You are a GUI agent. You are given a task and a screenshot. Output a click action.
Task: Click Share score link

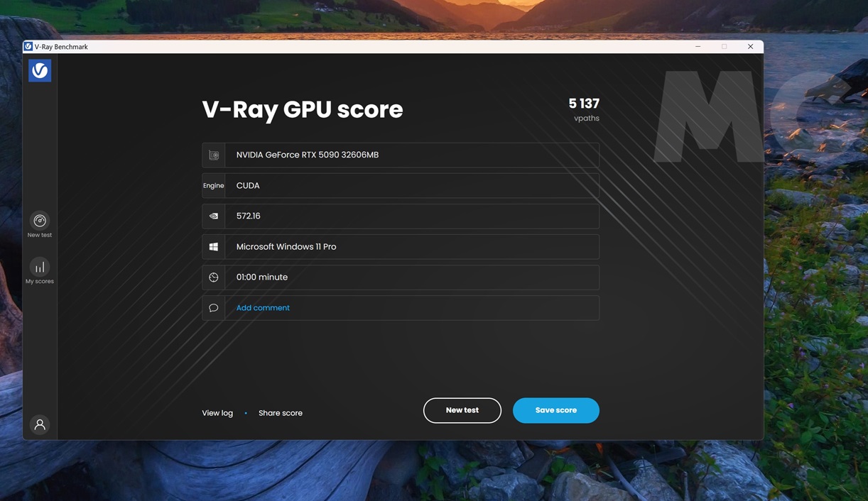click(x=281, y=413)
